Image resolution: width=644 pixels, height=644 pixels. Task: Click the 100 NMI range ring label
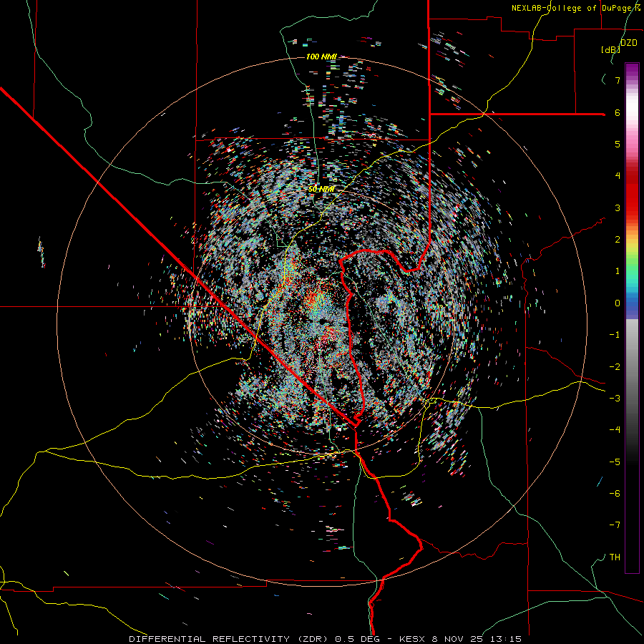(321, 57)
